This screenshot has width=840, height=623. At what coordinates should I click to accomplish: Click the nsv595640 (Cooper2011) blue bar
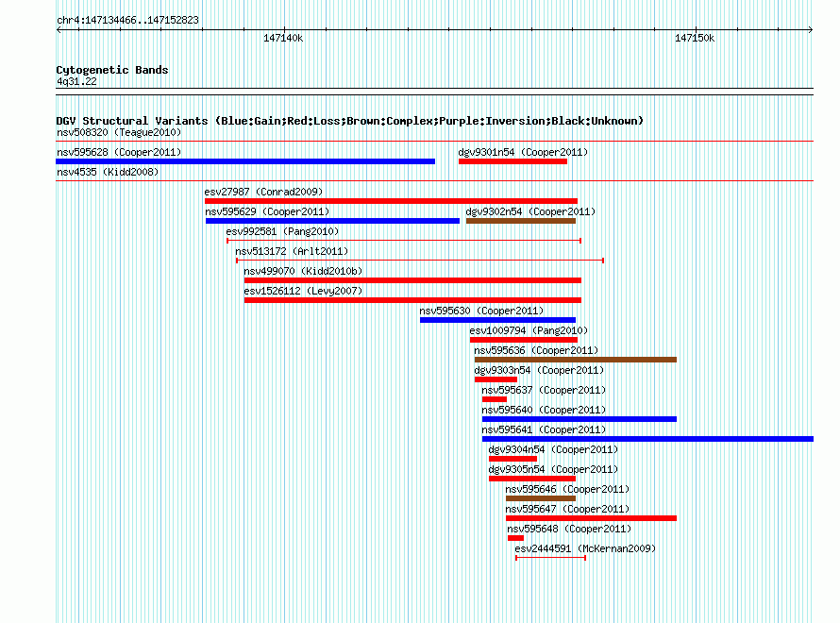(580, 419)
